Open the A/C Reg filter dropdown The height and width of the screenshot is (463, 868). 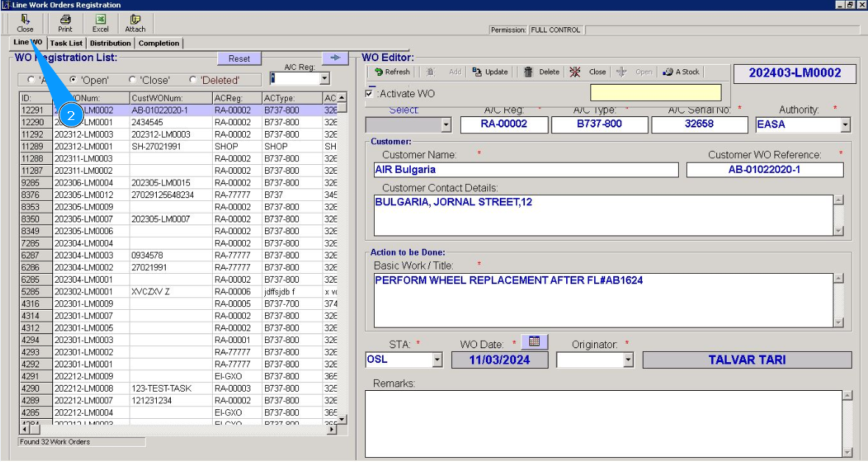pos(325,79)
